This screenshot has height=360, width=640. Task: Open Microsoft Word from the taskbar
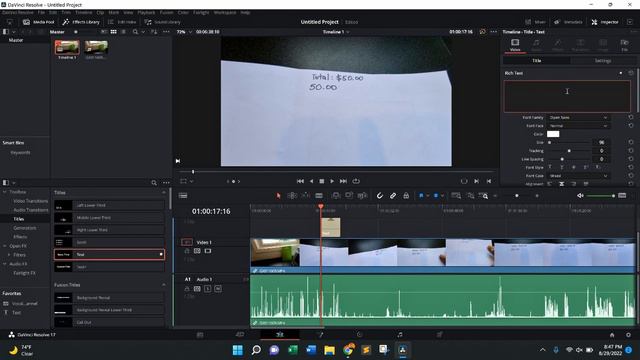pyautogui.click(x=311, y=350)
